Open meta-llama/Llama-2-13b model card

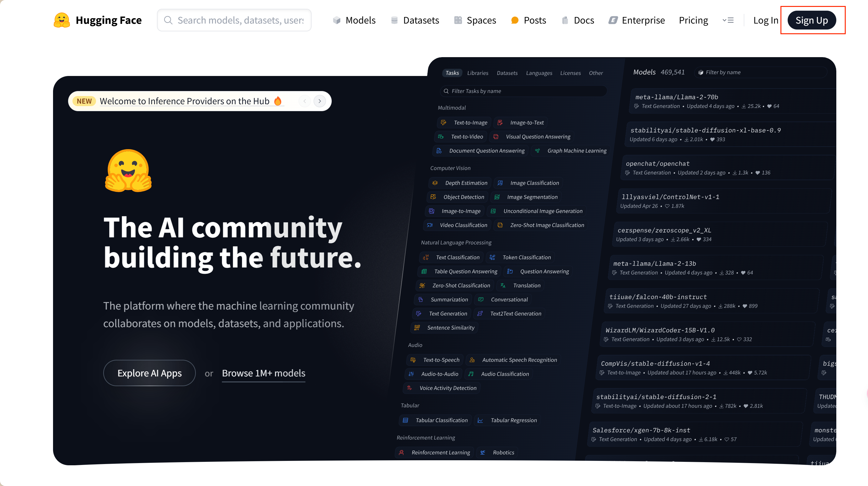[715, 267]
